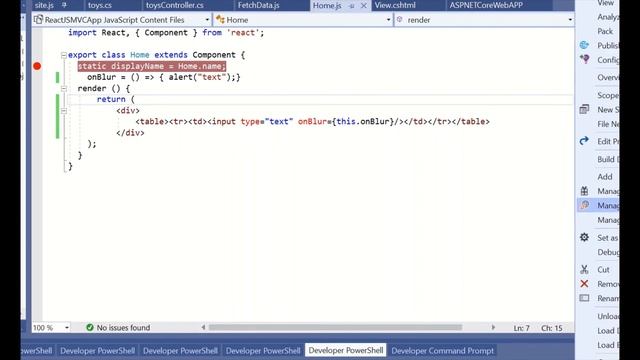Click the return ( code line
Screen dimensions: 640x360
(x=116, y=99)
